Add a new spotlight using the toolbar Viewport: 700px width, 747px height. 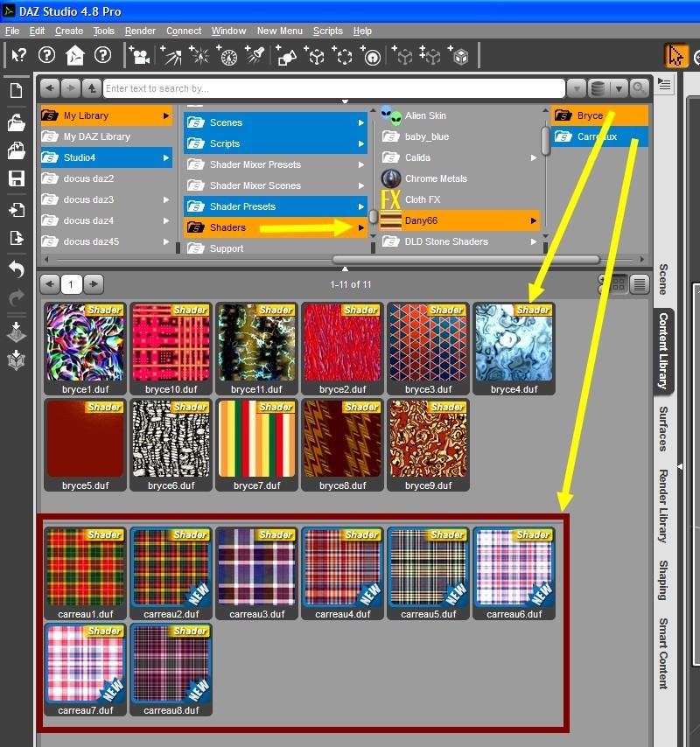click(171, 55)
